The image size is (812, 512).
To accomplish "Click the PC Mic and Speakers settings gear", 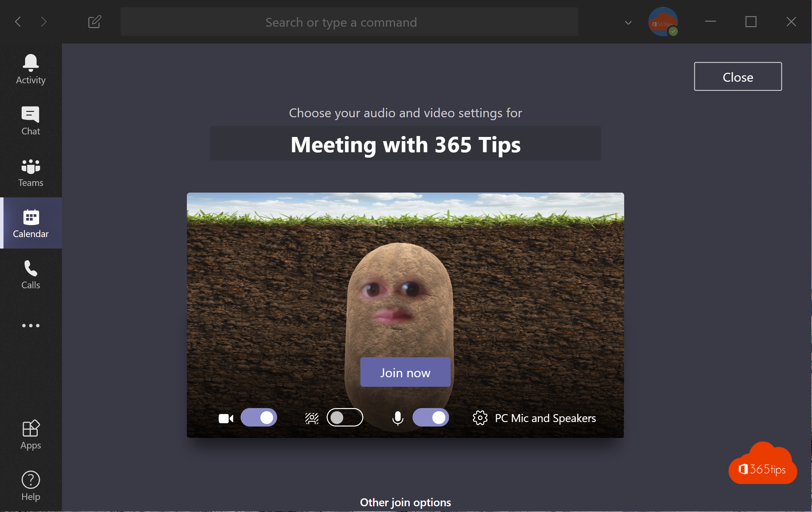I will tap(480, 418).
